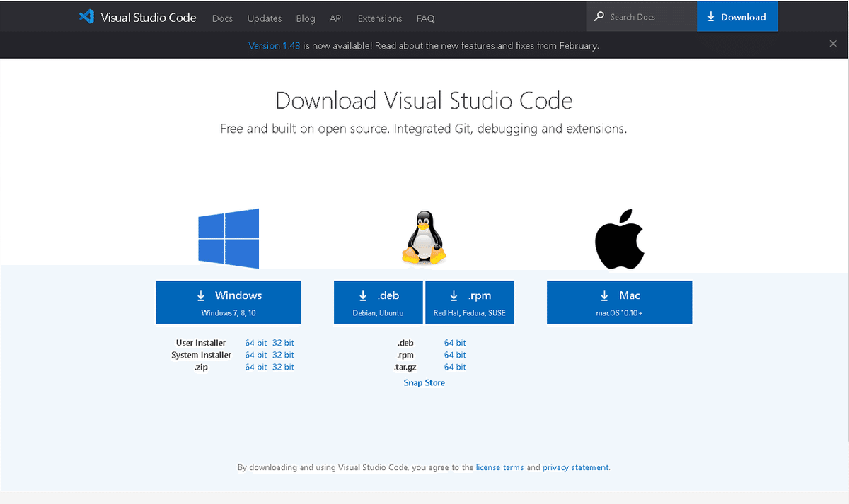The height and width of the screenshot is (504, 849).
Task: Click the Windows logo icon
Action: [229, 239]
